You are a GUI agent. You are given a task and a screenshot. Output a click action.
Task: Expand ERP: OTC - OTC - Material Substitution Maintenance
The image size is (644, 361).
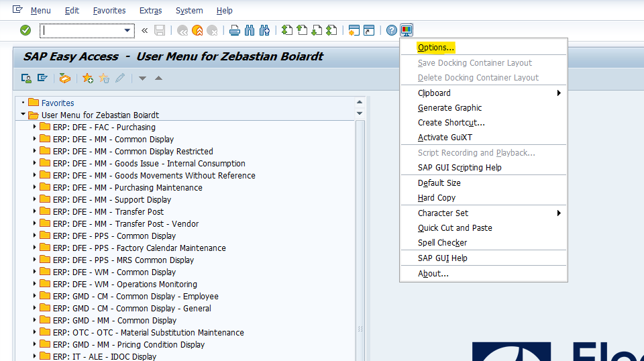pyautogui.click(x=34, y=332)
